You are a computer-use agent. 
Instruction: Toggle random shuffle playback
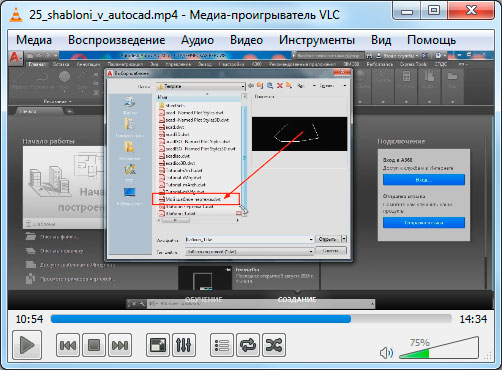pos(274,345)
